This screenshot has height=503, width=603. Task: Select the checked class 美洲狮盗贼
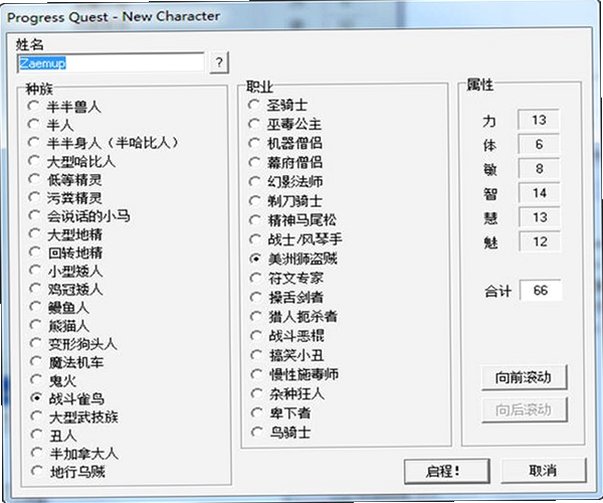[294, 259]
